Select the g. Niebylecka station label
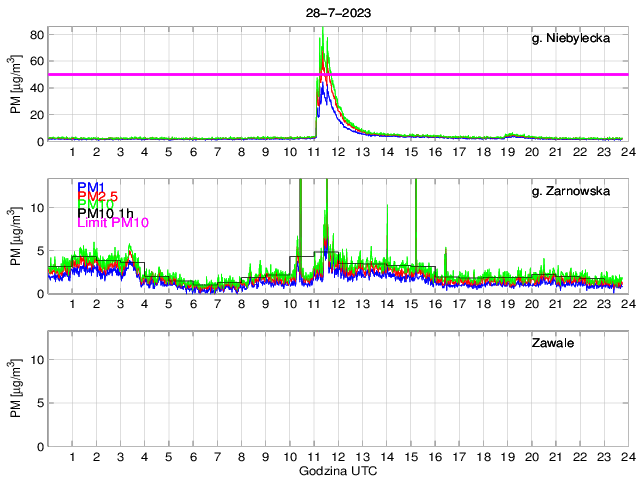This screenshot has width=640, height=480. coord(572,39)
